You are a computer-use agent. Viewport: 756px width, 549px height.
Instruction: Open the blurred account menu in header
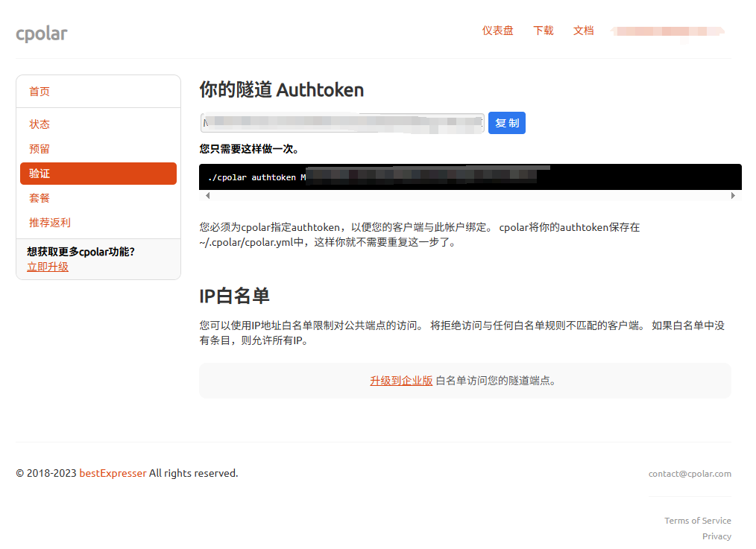(668, 31)
